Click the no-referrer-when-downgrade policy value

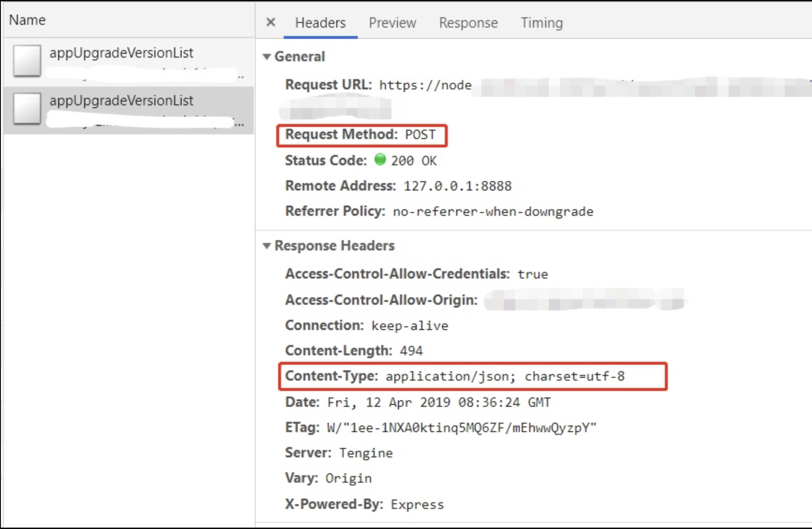click(493, 212)
